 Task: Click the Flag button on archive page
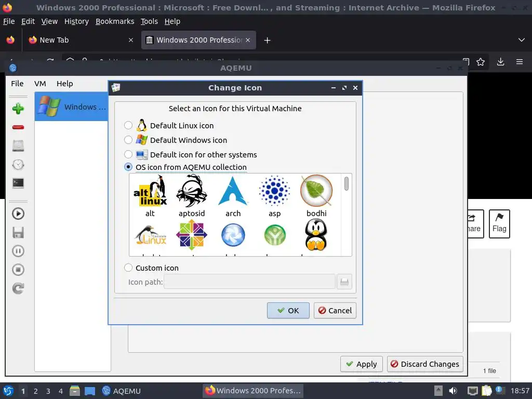pyautogui.click(x=499, y=224)
